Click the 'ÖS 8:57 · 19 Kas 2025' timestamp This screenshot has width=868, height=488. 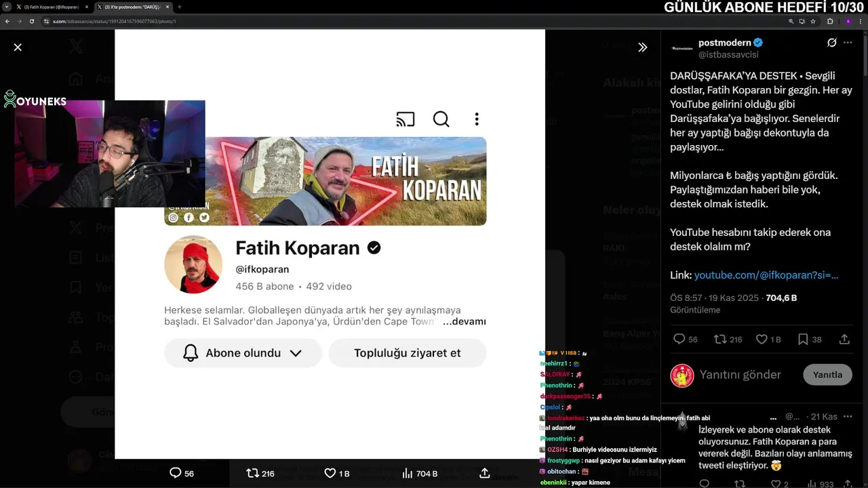714,298
